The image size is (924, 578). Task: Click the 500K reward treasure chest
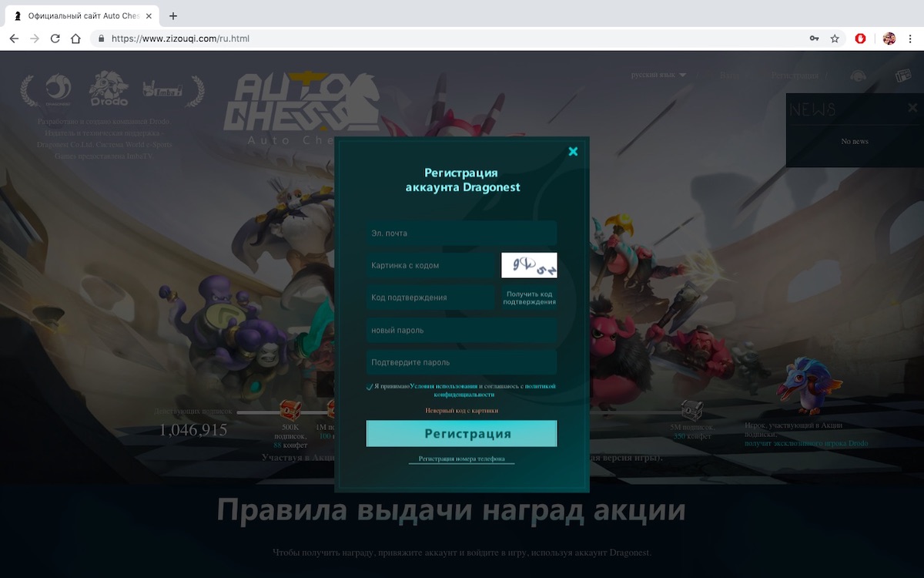pyautogui.click(x=290, y=411)
